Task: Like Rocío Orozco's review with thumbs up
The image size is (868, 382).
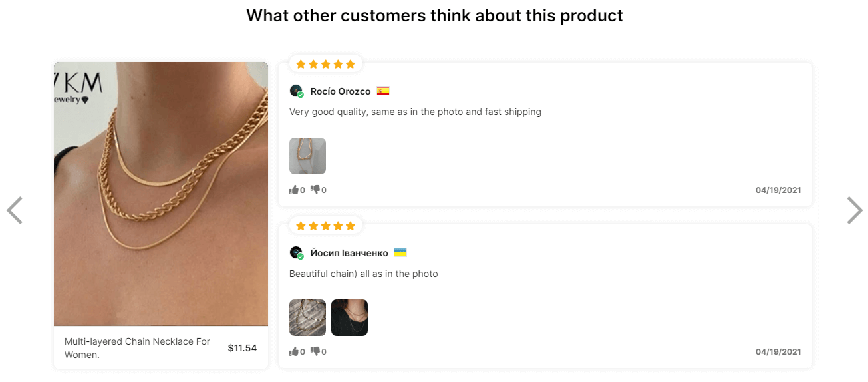Action: coord(294,190)
